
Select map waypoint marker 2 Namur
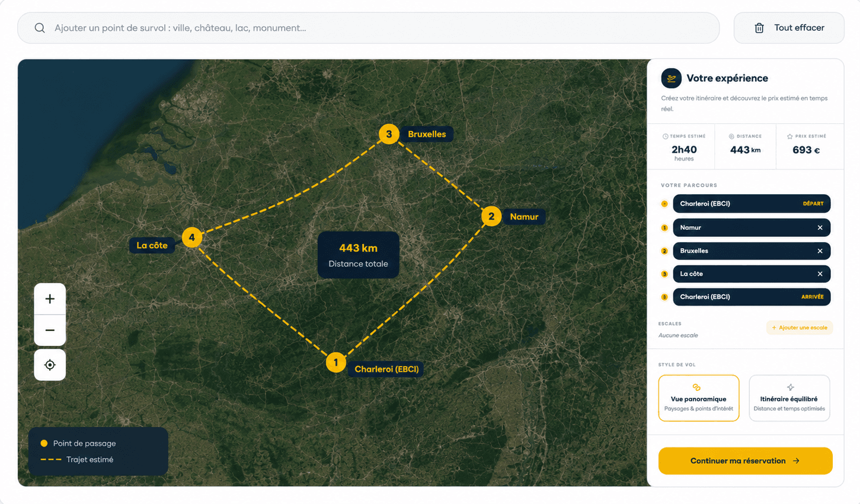(x=491, y=216)
